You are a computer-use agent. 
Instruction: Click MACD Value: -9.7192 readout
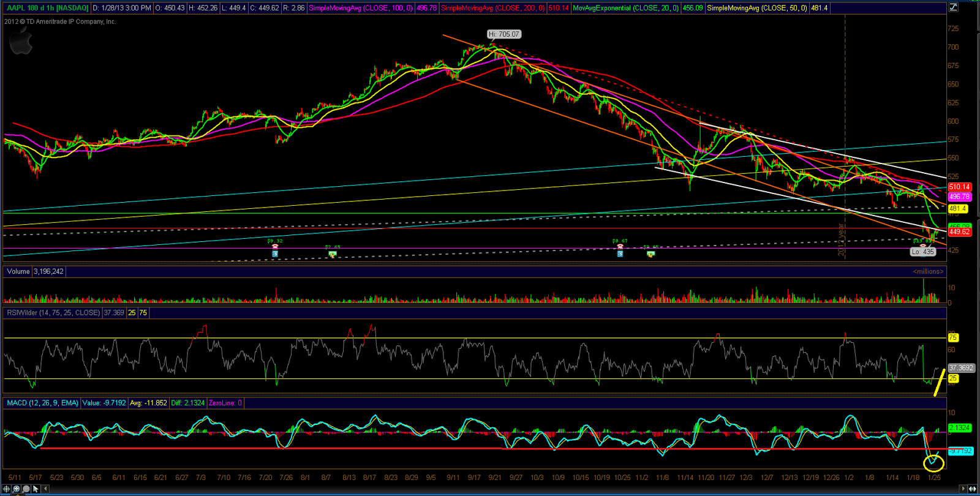pyautogui.click(x=104, y=403)
